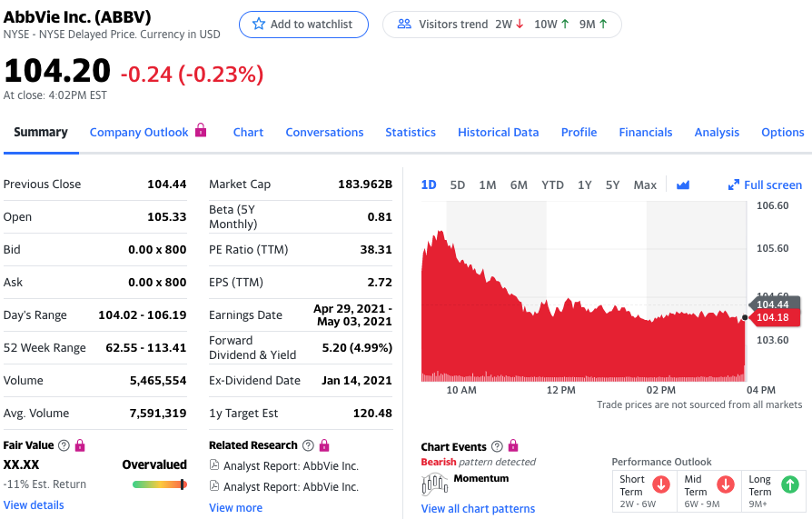Select the Max chart range
Screen dimensions: 812x519
click(x=645, y=185)
